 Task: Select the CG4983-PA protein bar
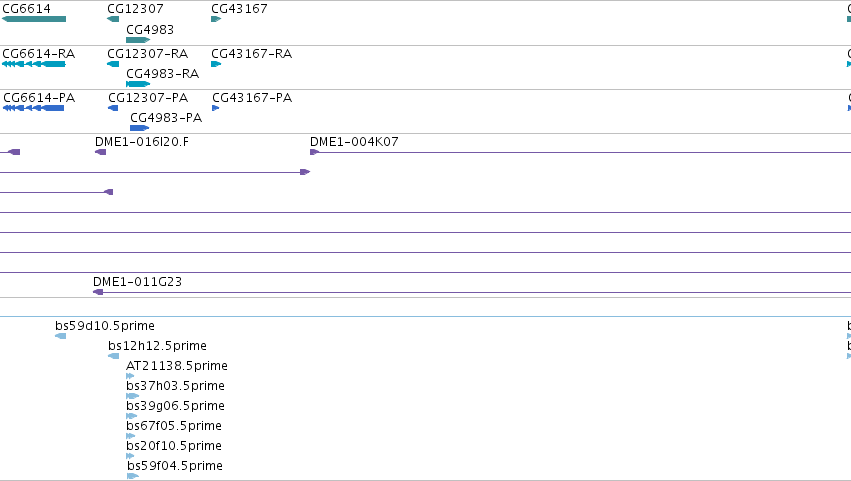(139, 128)
